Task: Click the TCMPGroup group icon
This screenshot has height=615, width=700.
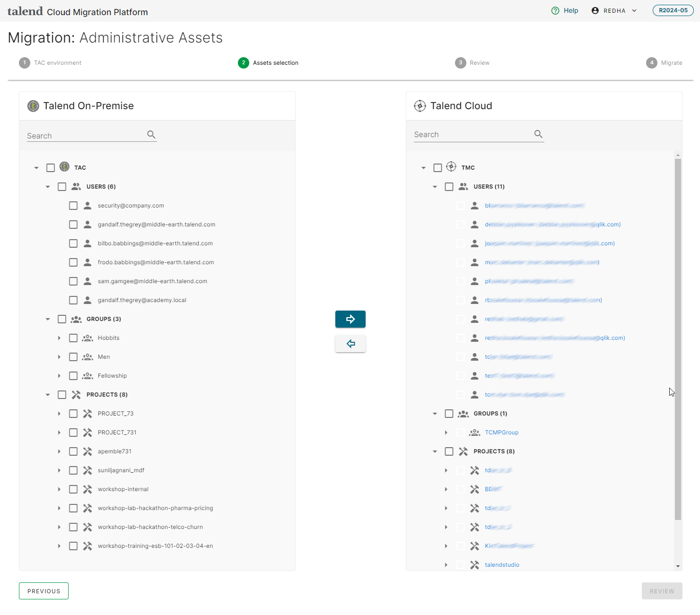Action: tap(474, 433)
